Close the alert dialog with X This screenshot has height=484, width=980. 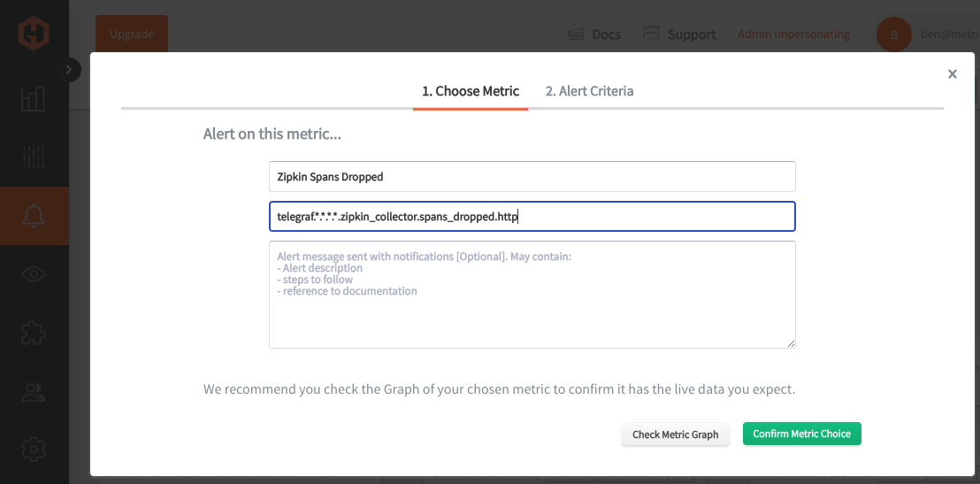(953, 73)
